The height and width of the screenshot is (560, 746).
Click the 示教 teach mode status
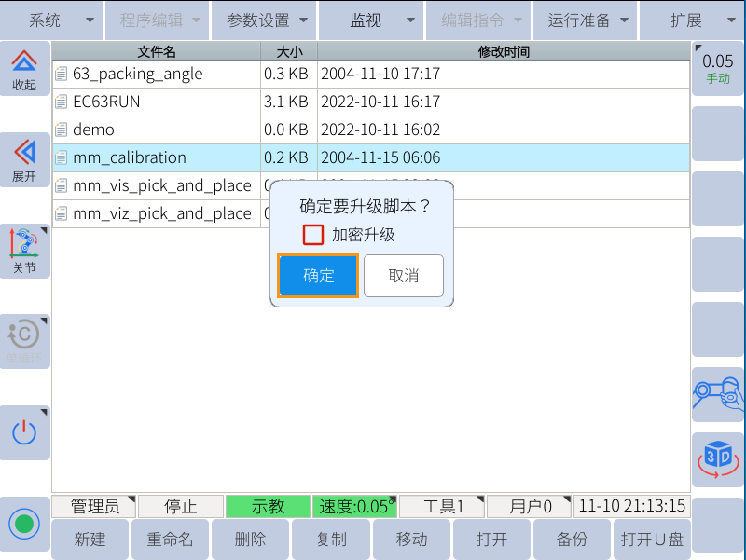click(268, 506)
